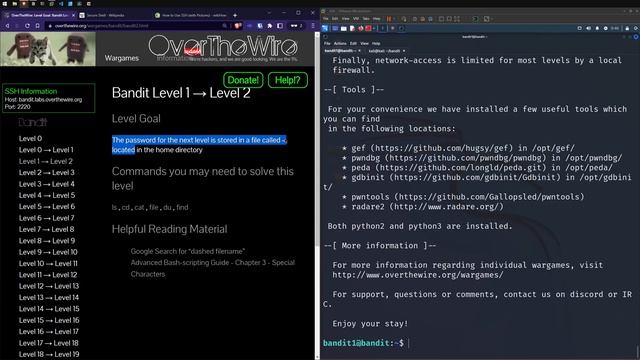Image resolution: width=640 pixels, height=360 pixels.
Task: Open a new browser tab
Action: pyautogui.click(x=235, y=15)
